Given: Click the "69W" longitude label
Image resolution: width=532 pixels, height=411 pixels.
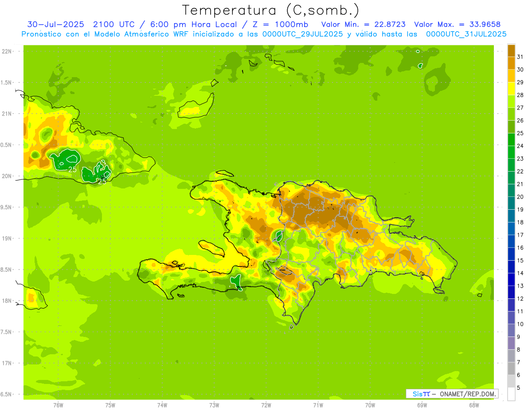Looking at the screenshot, I should point(422,405).
